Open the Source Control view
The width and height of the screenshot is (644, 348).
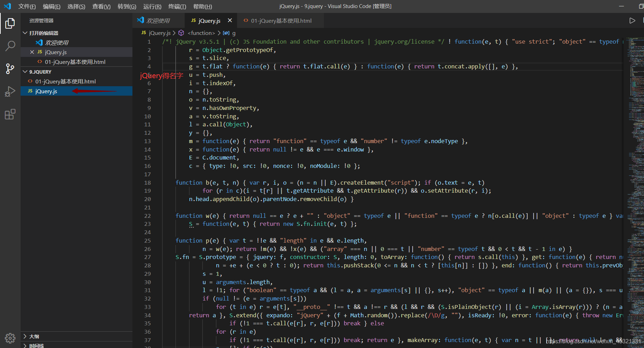[10, 68]
